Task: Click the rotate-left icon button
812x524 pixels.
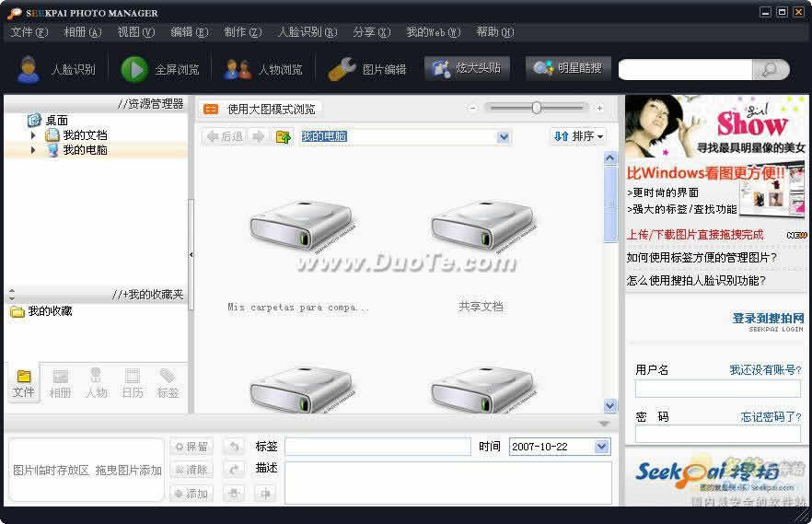Action: coord(234,447)
